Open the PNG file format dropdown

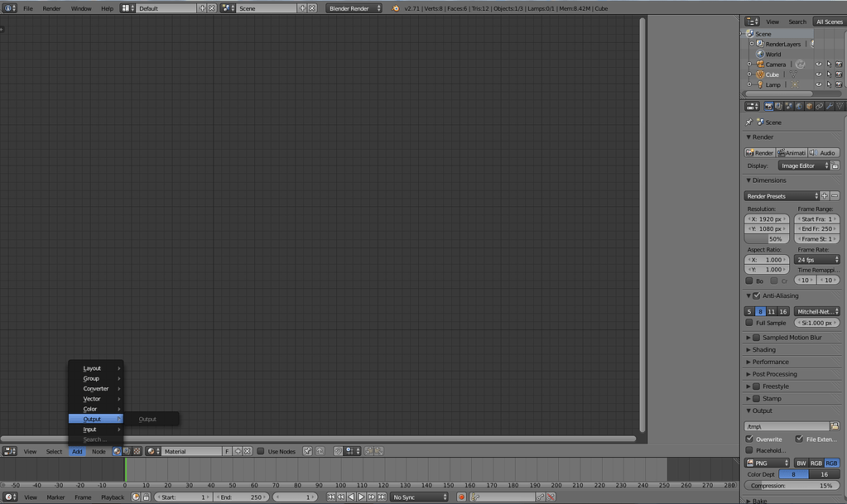point(767,463)
